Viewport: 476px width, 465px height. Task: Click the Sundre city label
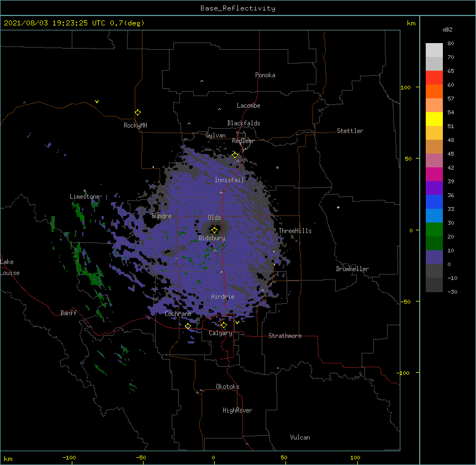coord(161,216)
